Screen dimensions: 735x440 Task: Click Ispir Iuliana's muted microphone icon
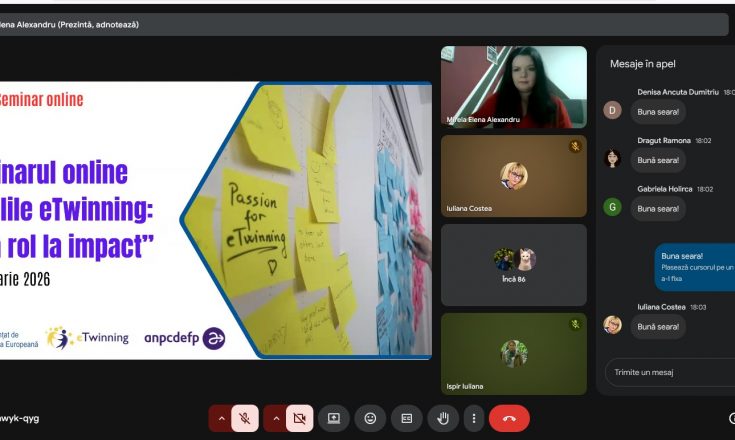coord(575,324)
